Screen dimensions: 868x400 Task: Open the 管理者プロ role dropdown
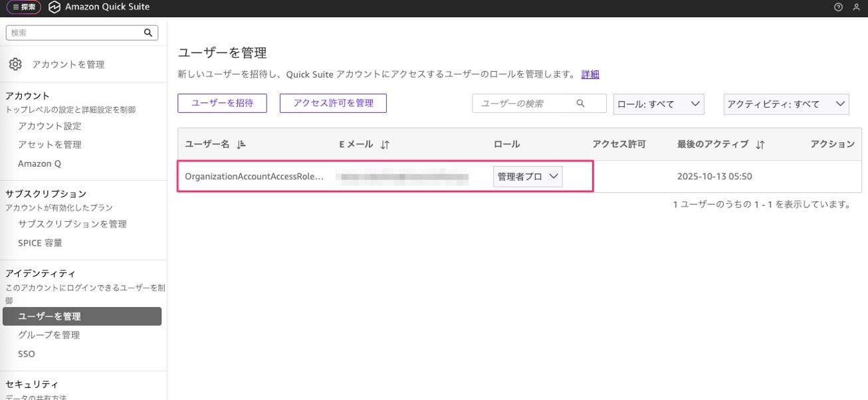pos(528,177)
